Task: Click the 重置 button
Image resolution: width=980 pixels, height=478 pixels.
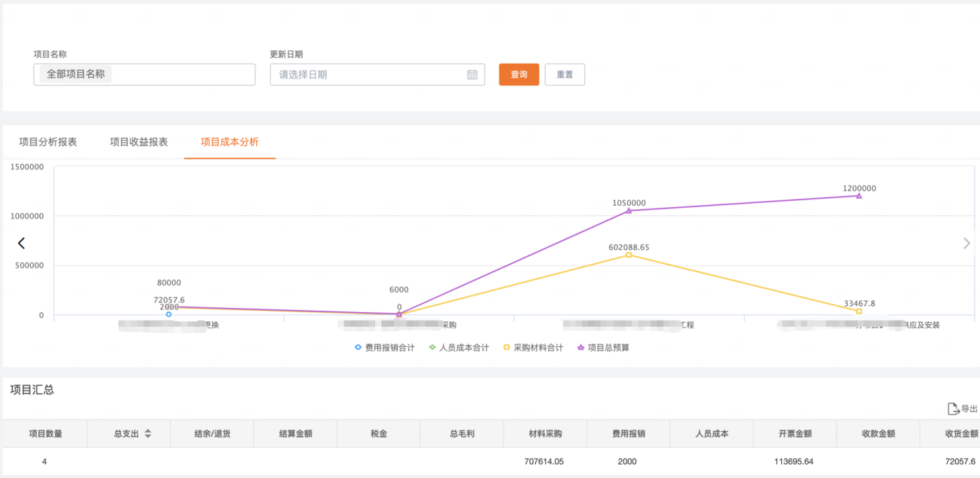Action: click(564, 75)
